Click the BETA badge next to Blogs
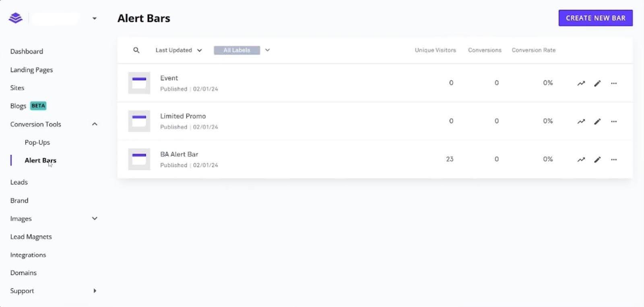The image size is (644, 307). tap(38, 106)
